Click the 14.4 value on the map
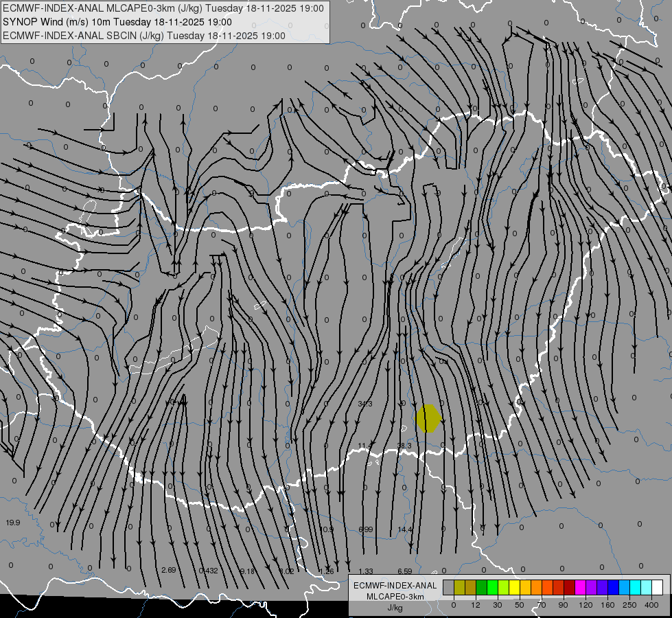The height and width of the screenshot is (618, 672). pyautogui.click(x=405, y=529)
